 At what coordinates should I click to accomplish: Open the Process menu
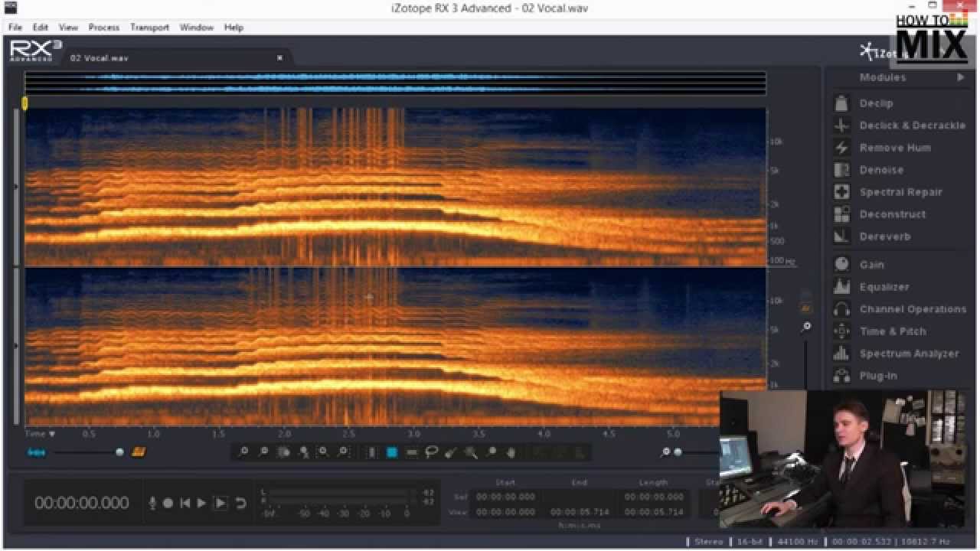(x=103, y=28)
